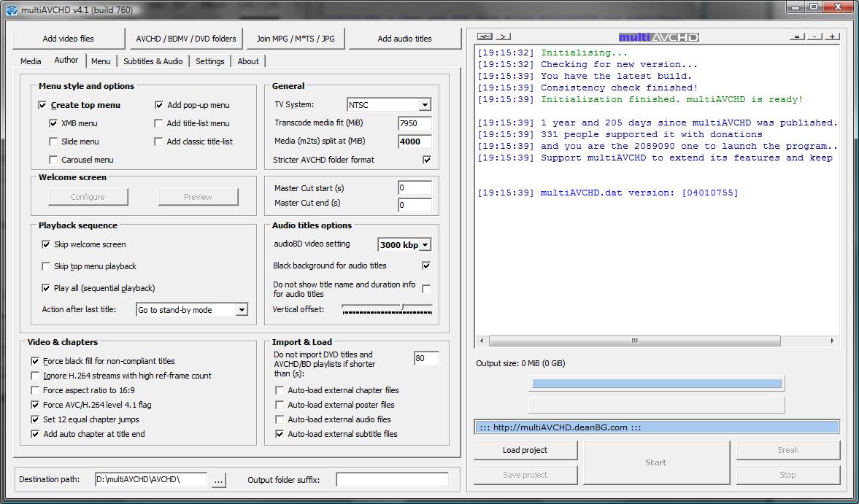Click log scrollbar right arrow
Screen dimensions: 859x504
pos(832,341)
